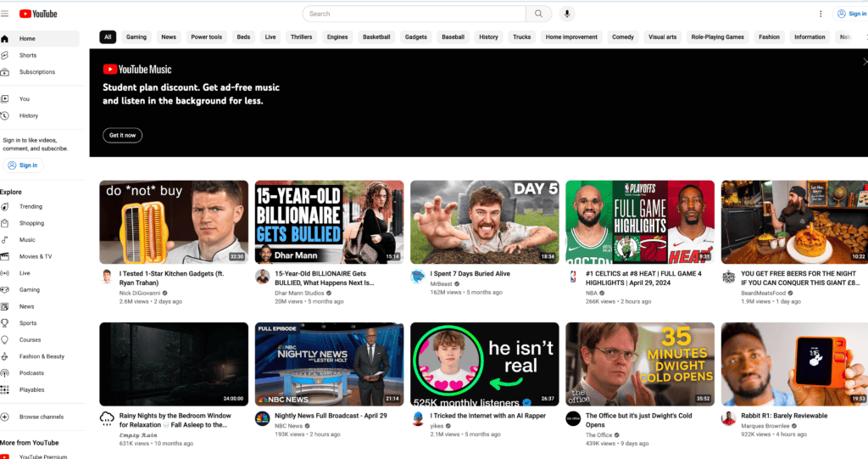Click the MrBeast channel avatar
This screenshot has height=459, width=868.
[x=418, y=276]
